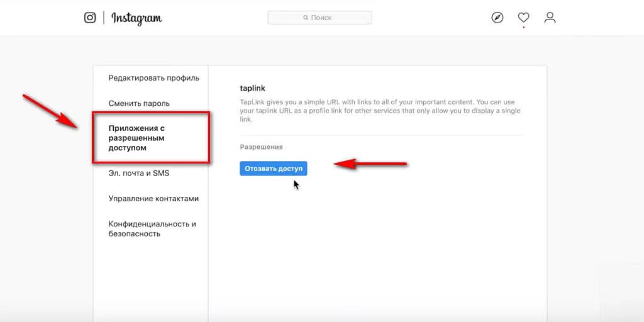Open the profile person icon

coord(550,18)
